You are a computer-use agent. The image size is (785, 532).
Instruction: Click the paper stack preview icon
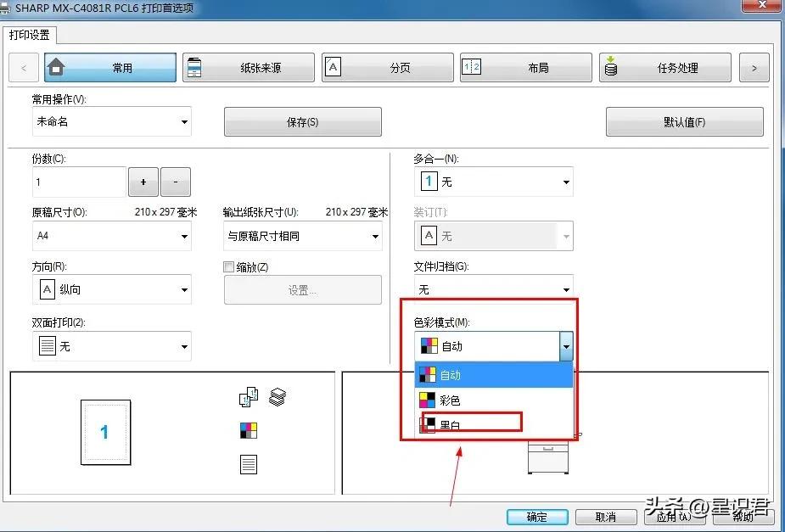pos(278,396)
